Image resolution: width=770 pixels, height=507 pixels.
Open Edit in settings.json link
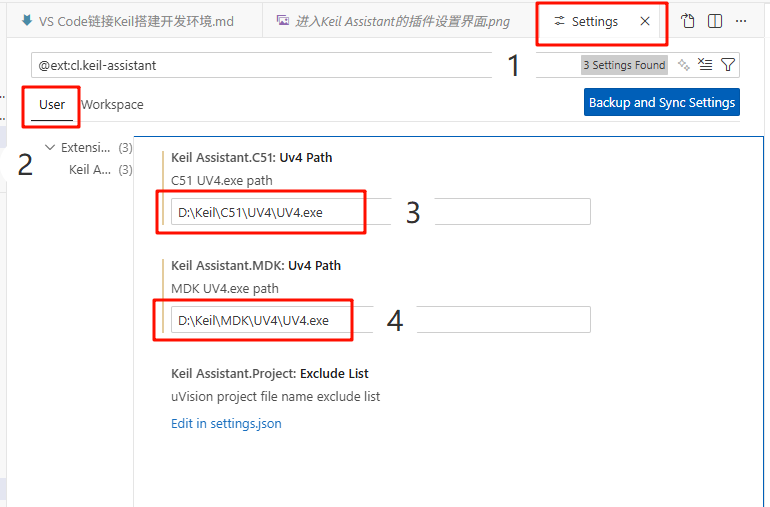click(226, 423)
